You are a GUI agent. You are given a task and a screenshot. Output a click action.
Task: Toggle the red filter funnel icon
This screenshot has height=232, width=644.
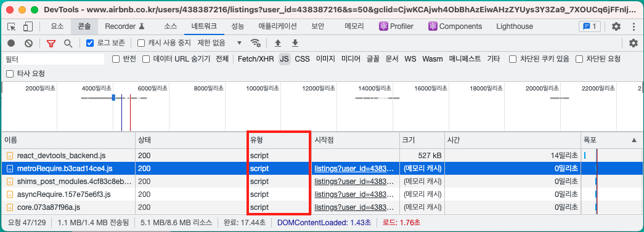pyautogui.click(x=51, y=43)
